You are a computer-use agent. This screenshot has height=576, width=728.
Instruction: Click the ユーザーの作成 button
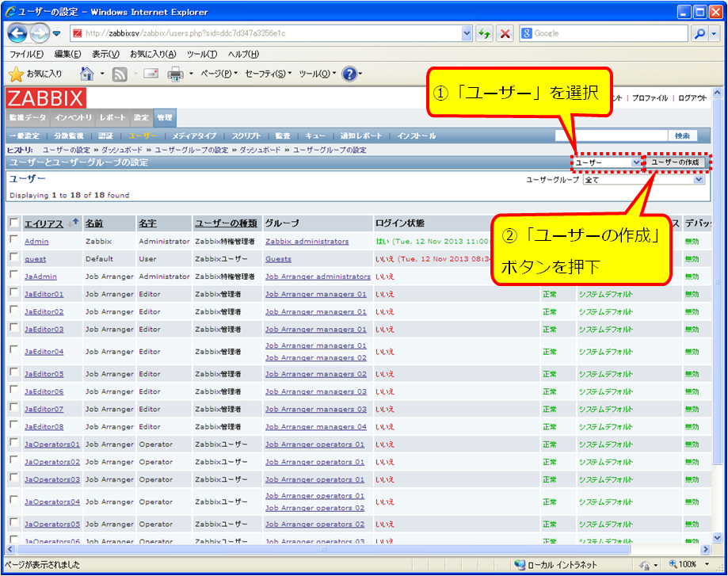[675, 162]
